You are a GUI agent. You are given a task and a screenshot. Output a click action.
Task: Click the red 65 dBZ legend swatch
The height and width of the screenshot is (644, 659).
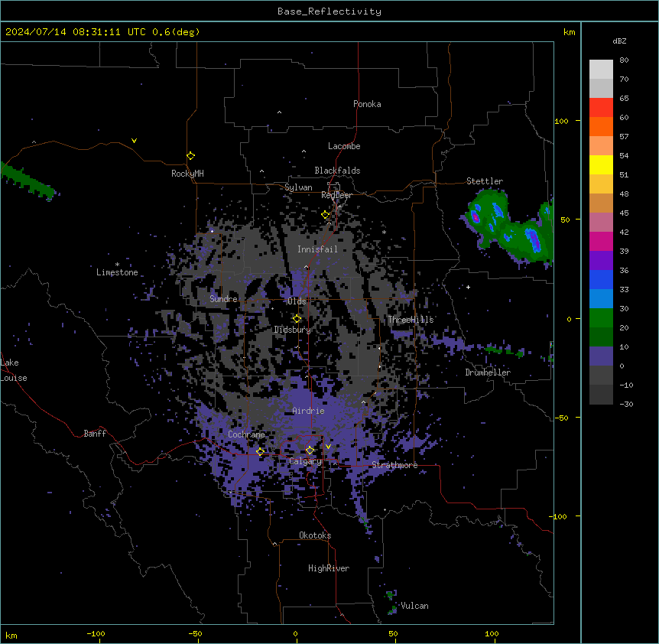(601, 108)
